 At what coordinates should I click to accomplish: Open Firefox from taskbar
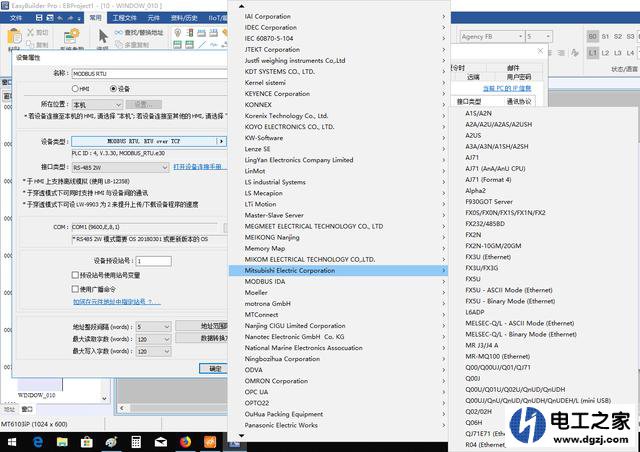click(x=185, y=442)
